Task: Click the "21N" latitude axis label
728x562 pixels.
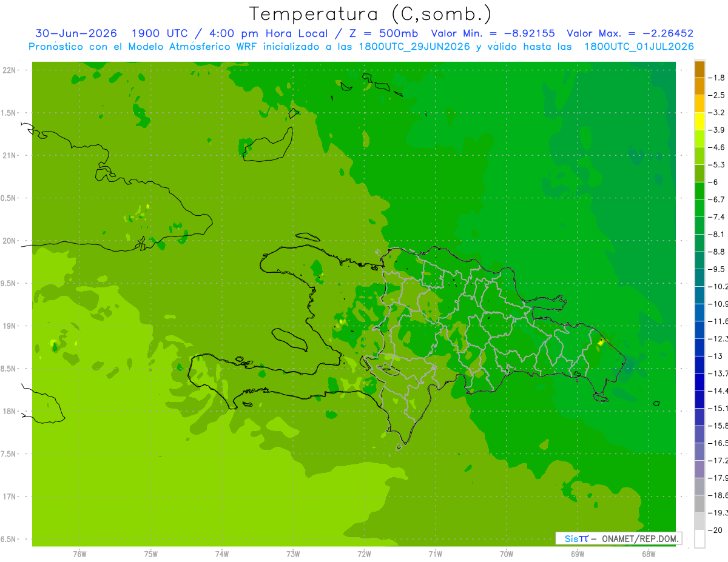Action: [x=9, y=156]
